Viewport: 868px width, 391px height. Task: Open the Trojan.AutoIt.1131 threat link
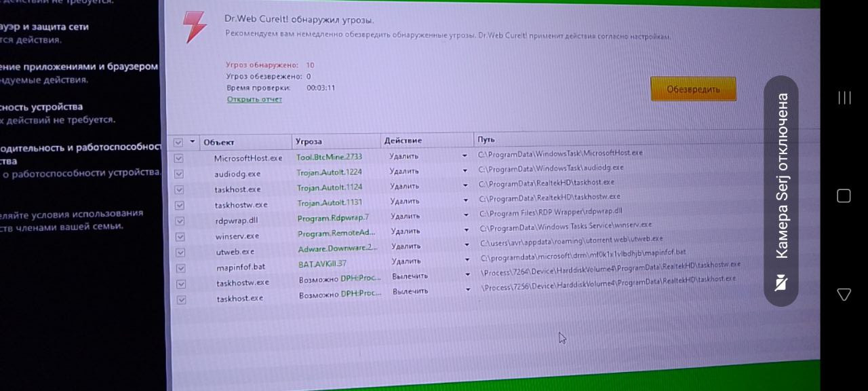[x=330, y=203]
